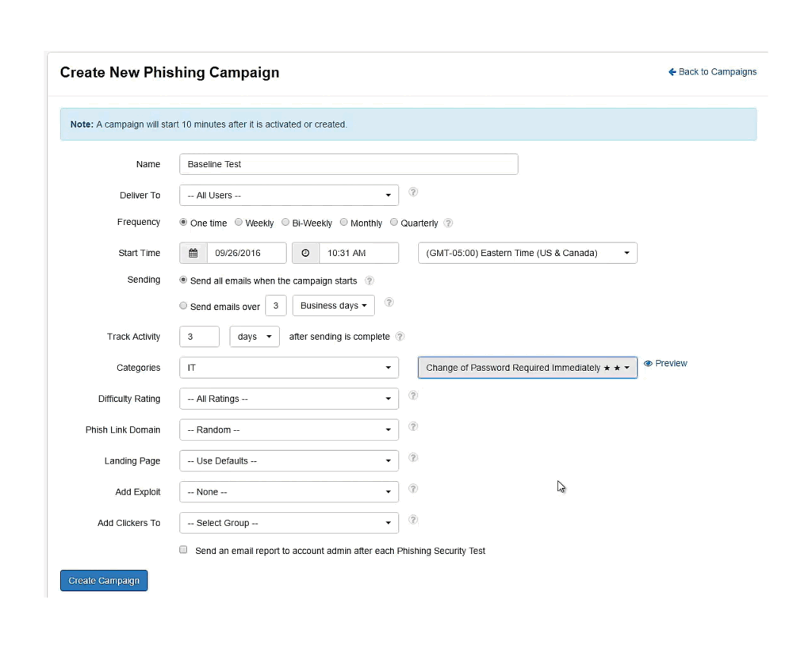Click the help icon next to Add Exploit

coord(413,489)
